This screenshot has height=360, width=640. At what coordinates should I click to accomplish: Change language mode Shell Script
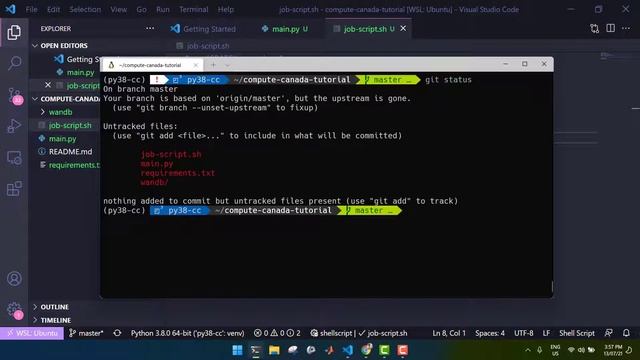[577, 333]
